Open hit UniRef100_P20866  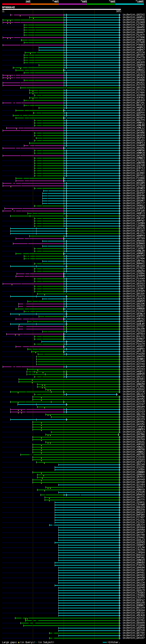pyautogui.click(x=134, y=178)
